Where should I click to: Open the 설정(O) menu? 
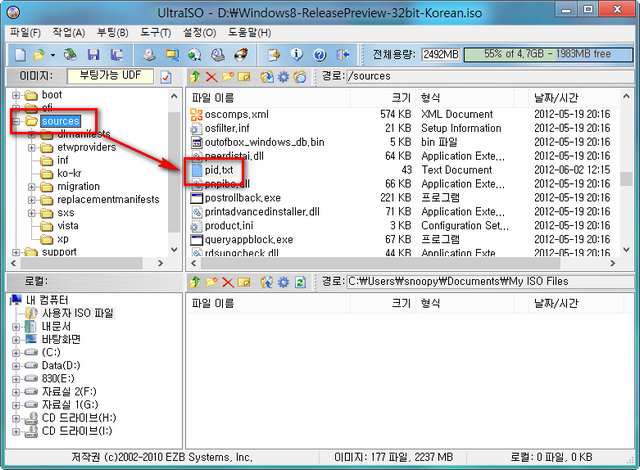click(200, 33)
